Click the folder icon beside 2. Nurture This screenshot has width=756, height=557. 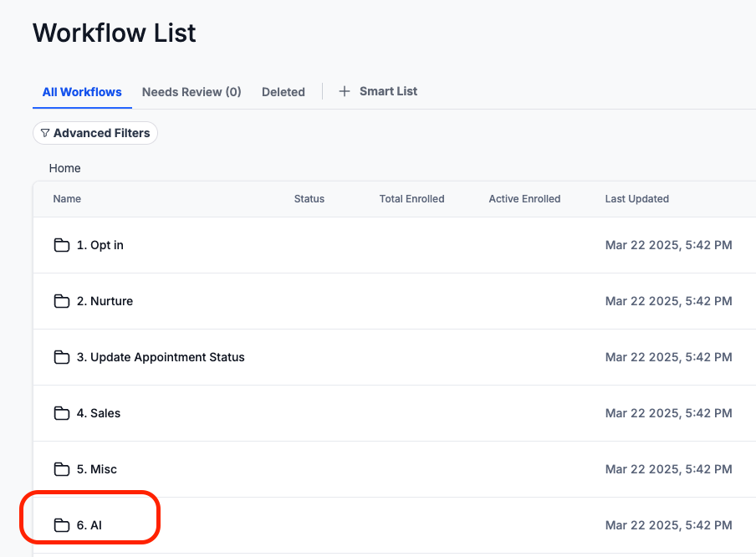pyautogui.click(x=61, y=301)
